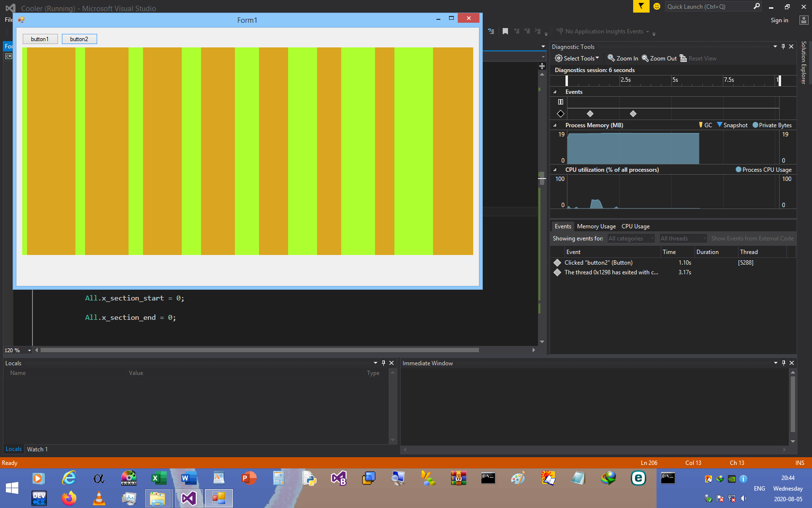The width and height of the screenshot is (812, 508).
Task: Click the notifications flag icon in title bar
Action: [641, 6]
